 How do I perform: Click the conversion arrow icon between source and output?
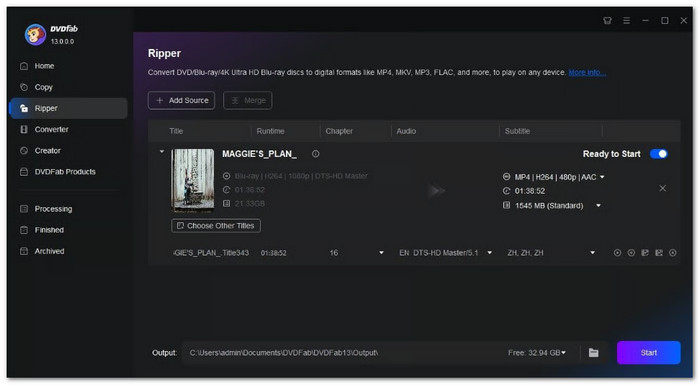pos(437,191)
